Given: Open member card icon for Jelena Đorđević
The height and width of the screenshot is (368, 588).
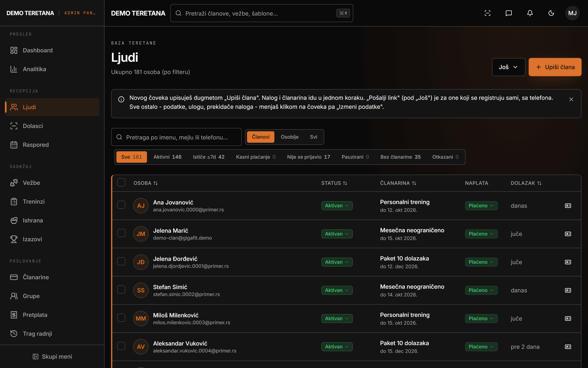Looking at the screenshot, I should click(568, 262).
